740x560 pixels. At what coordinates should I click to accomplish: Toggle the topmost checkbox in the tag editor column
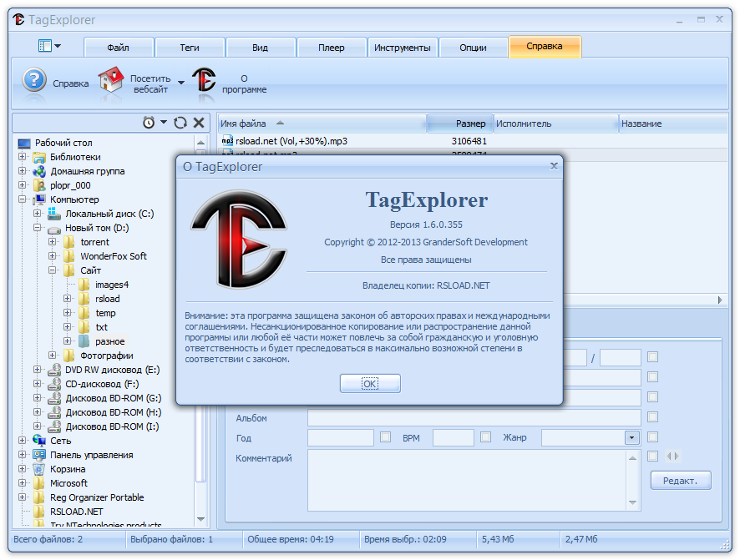coord(652,357)
